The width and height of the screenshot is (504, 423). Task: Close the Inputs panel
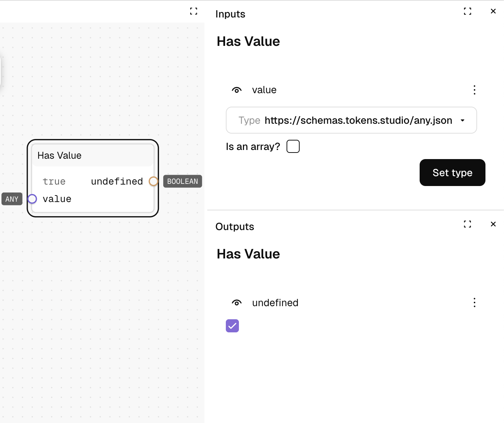[493, 11]
